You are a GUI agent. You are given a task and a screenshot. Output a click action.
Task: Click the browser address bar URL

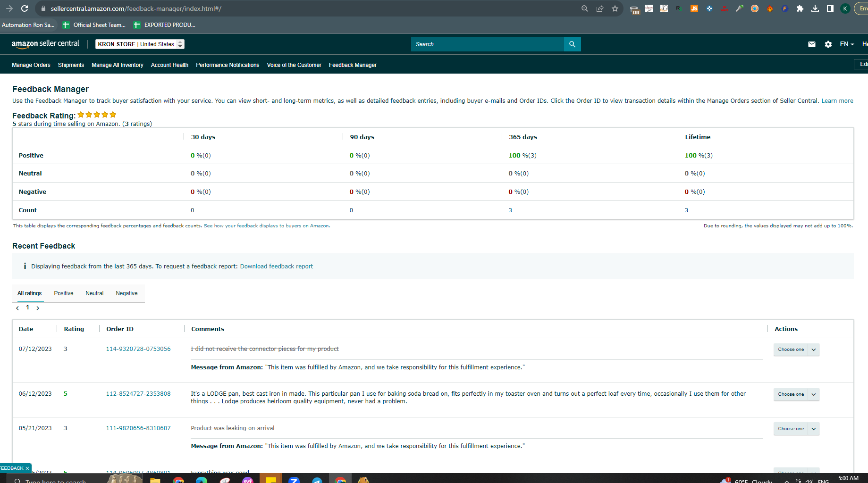[x=136, y=8]
